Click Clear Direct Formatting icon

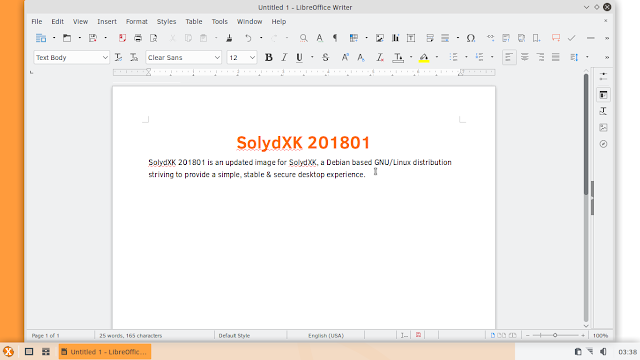380,58
